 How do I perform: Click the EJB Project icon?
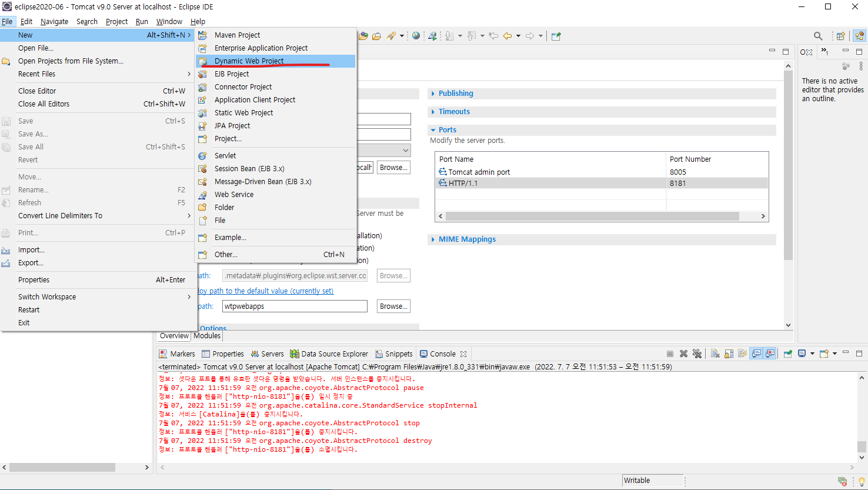coord(202,74)
